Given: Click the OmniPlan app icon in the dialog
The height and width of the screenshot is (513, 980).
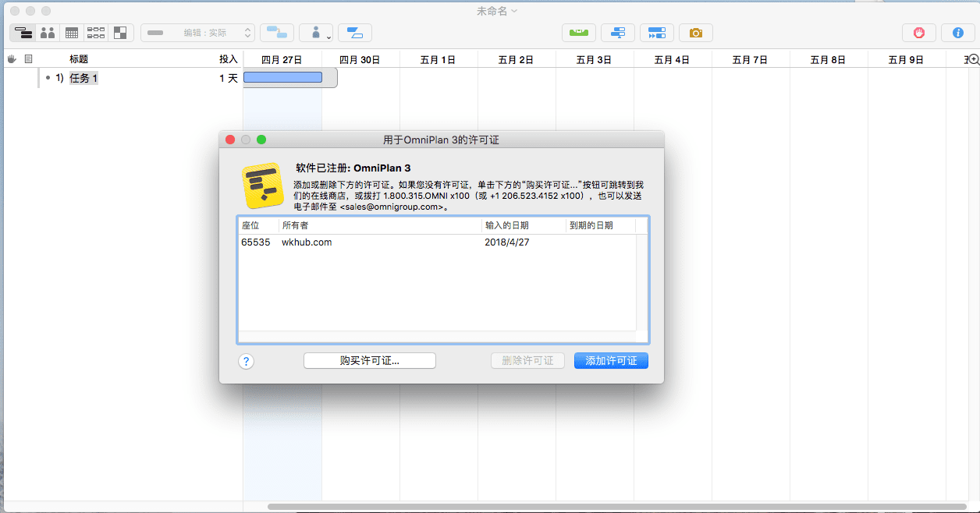Looking at the screenshot, I should point(263,186).
